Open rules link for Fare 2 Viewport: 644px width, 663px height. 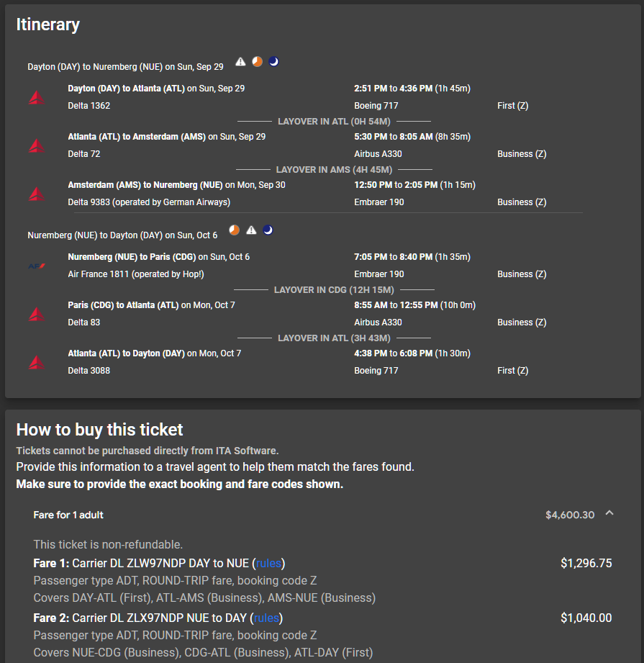tap(266, 618)
